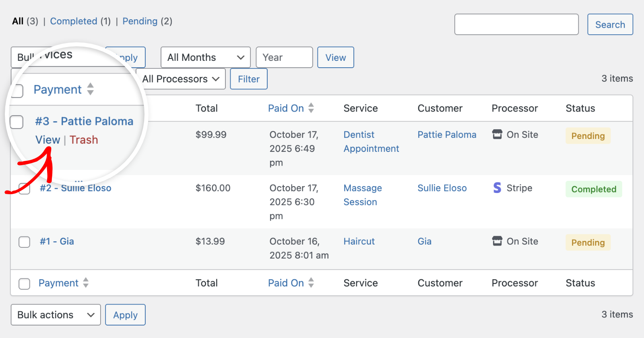This screenshot has height=338, width=644.
Task: Click the On Site store icon for Gia
Action: click(x=497, y=241)
